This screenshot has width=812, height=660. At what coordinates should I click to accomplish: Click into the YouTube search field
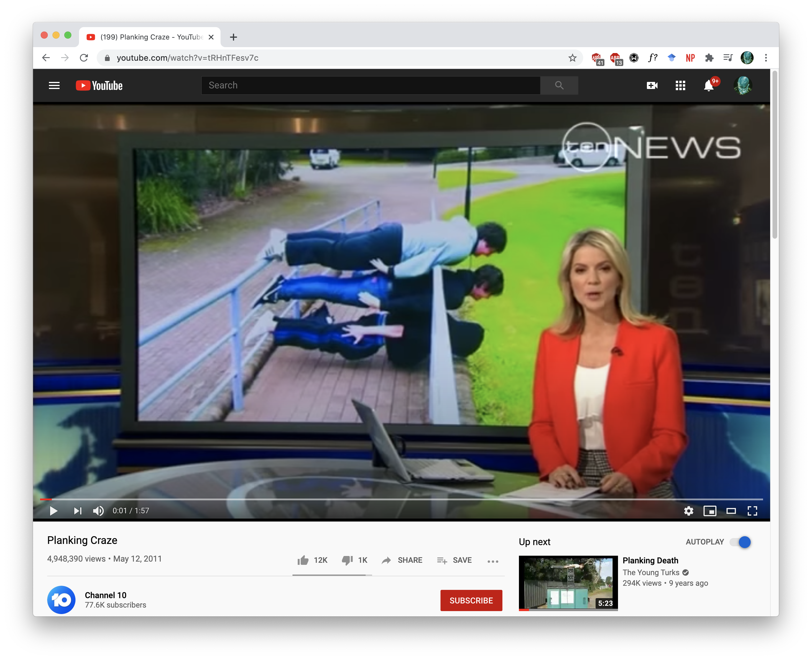coord(371,85)
